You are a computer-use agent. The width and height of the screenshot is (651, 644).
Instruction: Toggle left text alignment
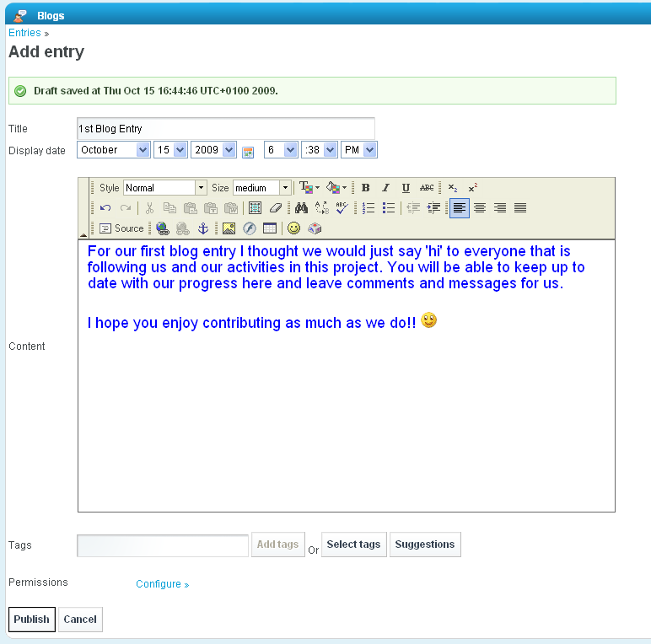click(x=460, y=208)
